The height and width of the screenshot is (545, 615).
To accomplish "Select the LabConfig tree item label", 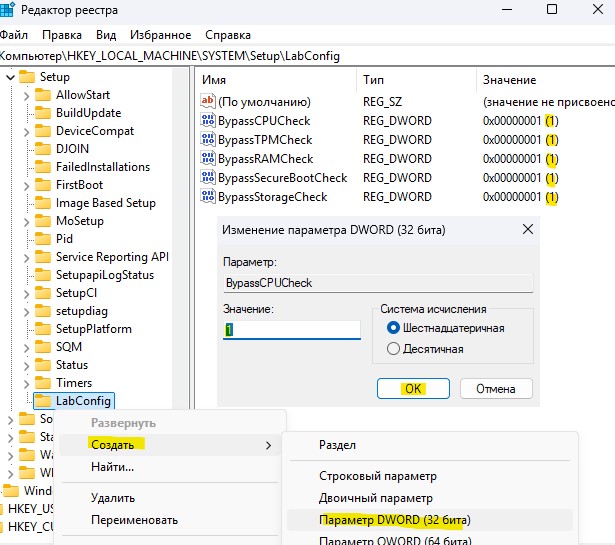I will click(83, 401).
